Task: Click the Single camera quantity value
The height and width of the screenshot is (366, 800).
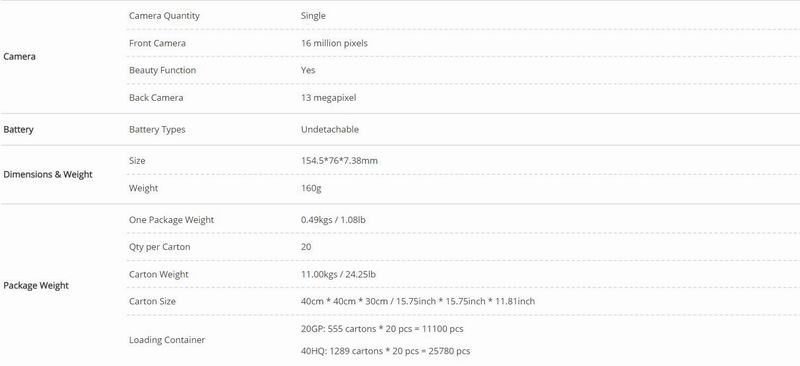Action: pyautogui.click(x=313, y=16)
